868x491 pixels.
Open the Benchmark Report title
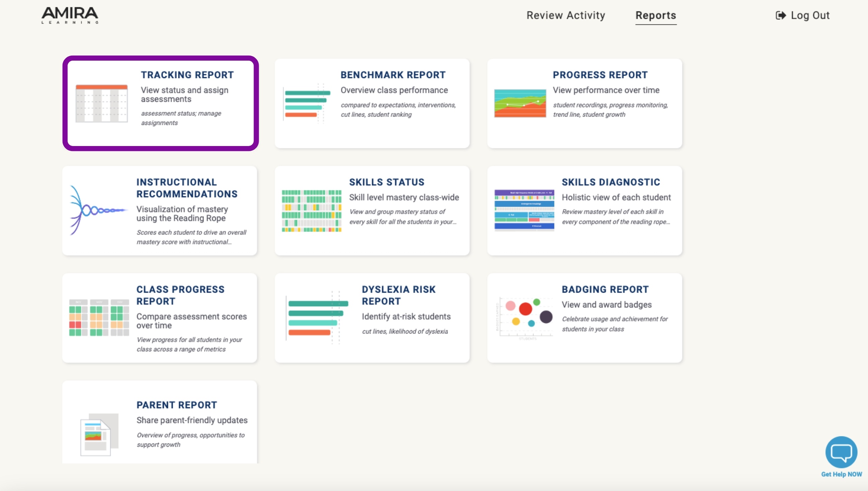click(x=393, y=75)
